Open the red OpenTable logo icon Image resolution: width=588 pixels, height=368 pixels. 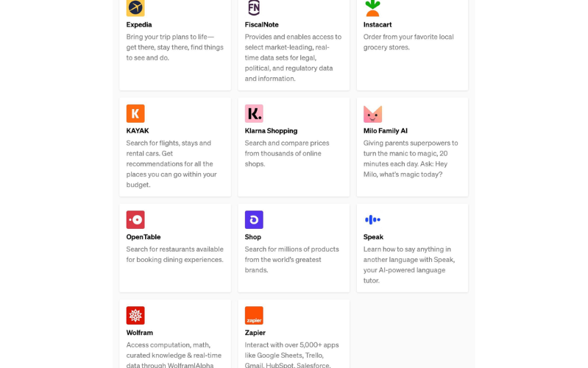tap(135, 220)
